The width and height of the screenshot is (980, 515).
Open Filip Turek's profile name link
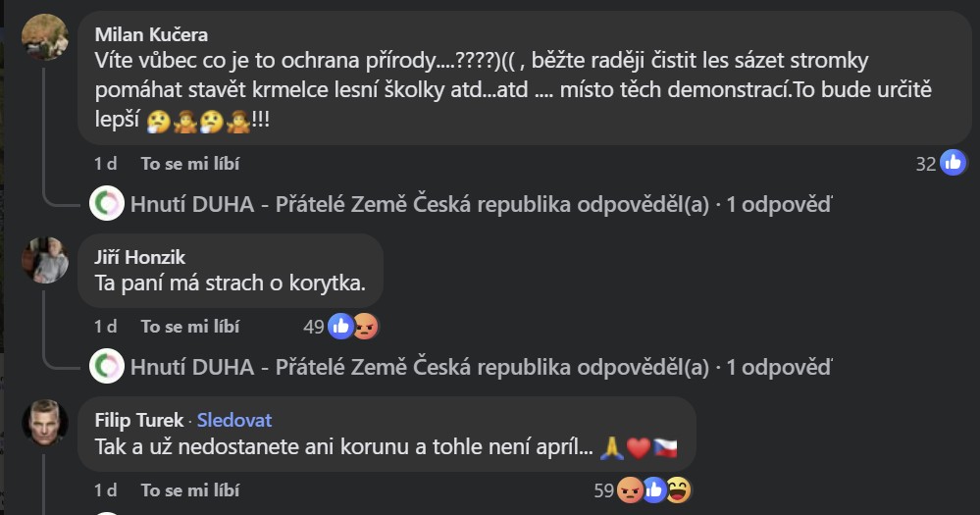tap(138, 420)
